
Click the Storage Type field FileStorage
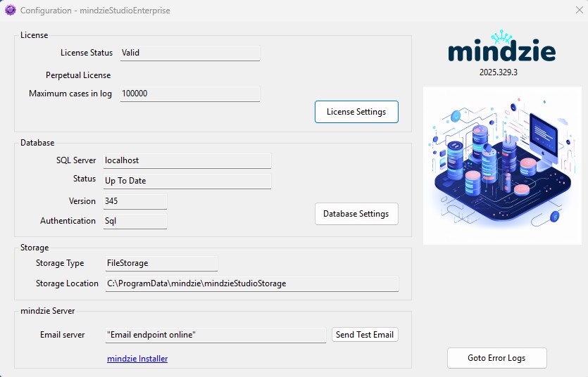coord(161,264)
